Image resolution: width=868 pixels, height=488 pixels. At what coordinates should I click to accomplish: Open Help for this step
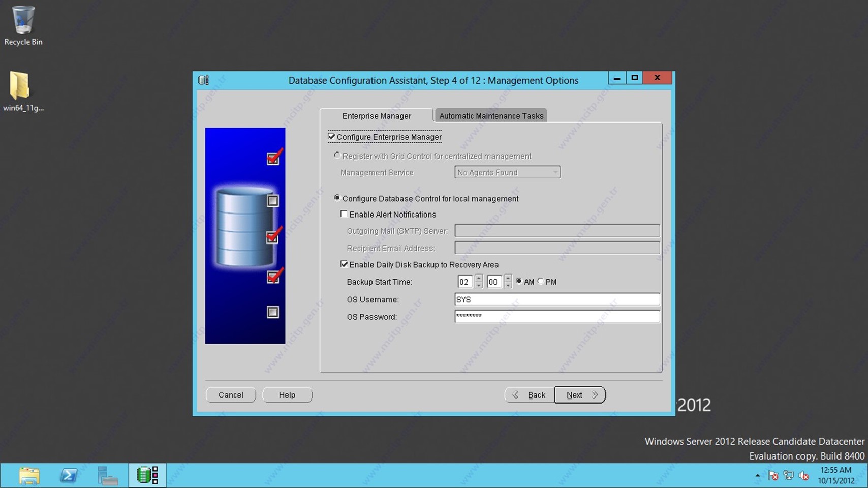(x=287, y=395)
